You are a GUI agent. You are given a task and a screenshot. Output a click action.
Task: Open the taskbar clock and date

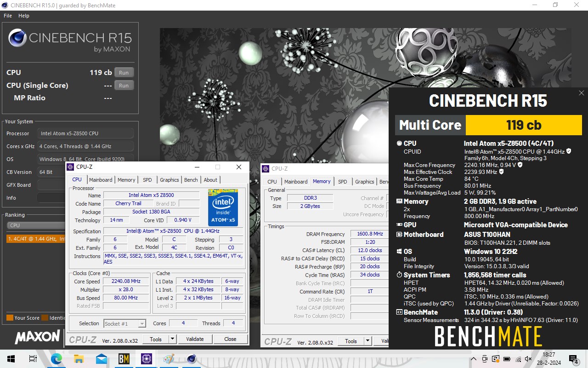coord(548,359)
